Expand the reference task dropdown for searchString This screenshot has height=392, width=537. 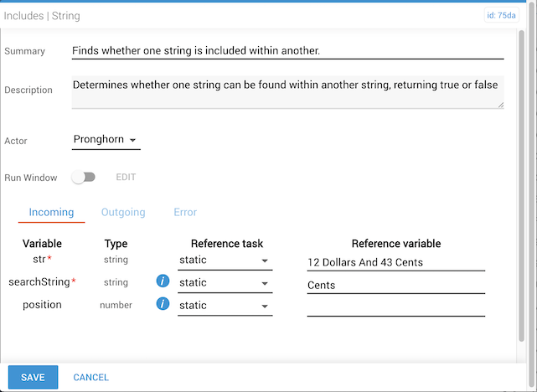(225, 284)
